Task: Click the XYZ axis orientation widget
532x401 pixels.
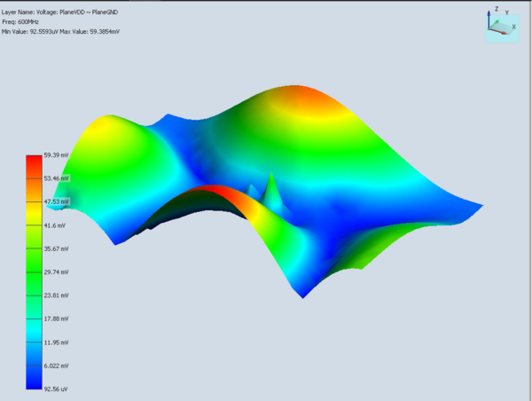Action: click(x=502, y=25)
